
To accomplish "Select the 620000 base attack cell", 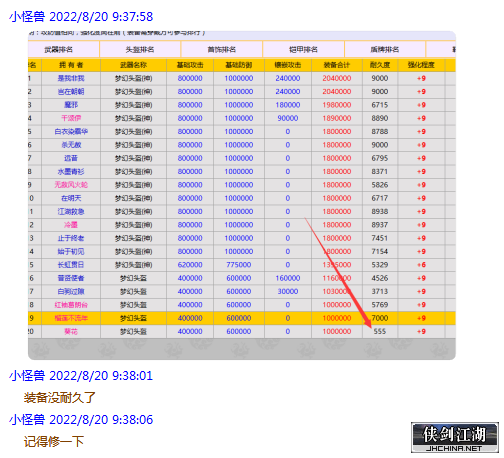I will point(190,265).
